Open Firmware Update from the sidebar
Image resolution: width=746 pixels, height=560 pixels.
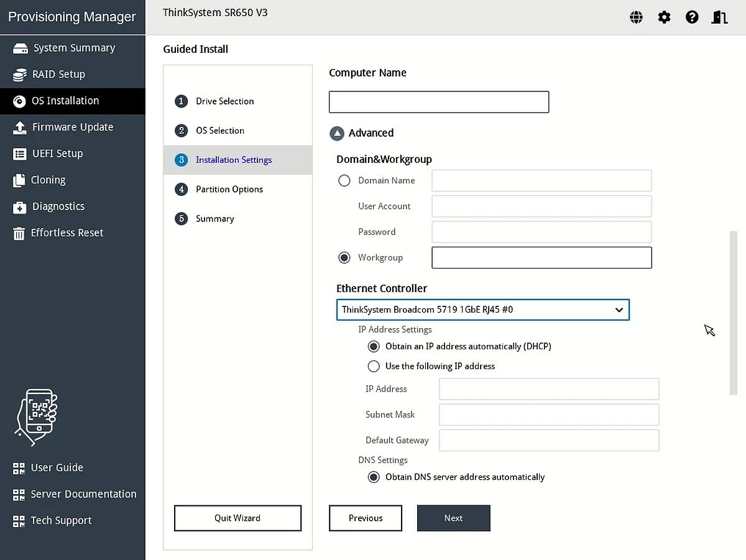coord(73,127)
